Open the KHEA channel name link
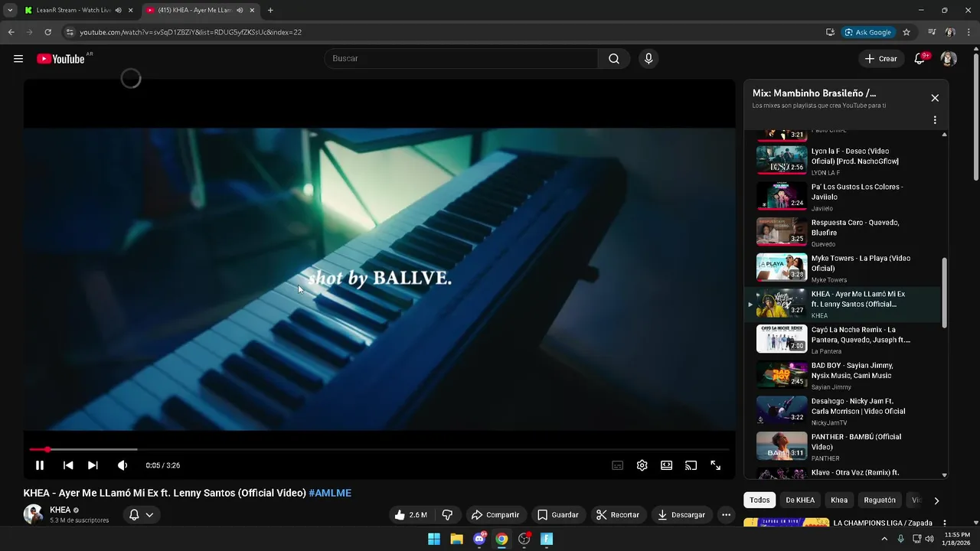This screenshot has height=551, width=980. (60, 510)
